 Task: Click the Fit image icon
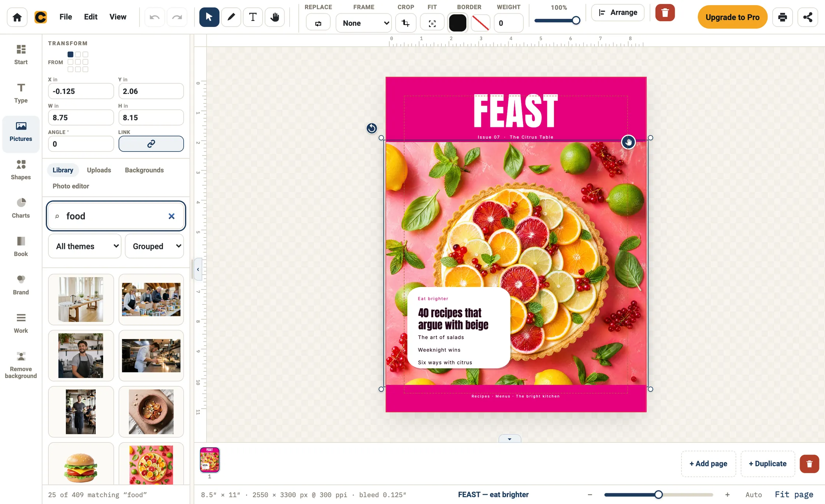432,23
